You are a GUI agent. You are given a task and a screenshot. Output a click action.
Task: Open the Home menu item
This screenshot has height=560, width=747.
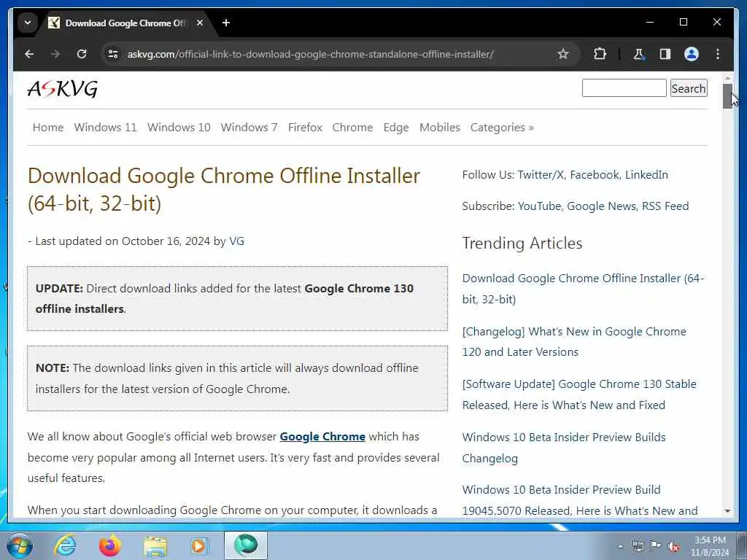point(48,127)
